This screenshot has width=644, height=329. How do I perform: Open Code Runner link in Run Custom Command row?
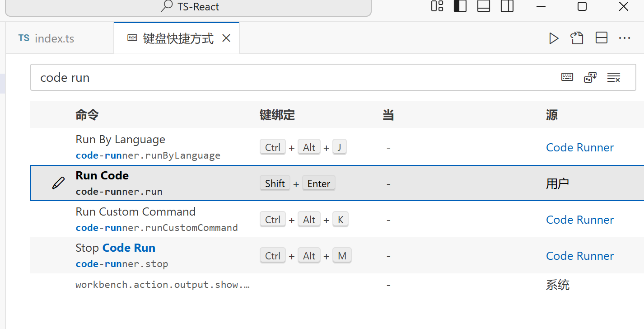[x=580, y=220]
